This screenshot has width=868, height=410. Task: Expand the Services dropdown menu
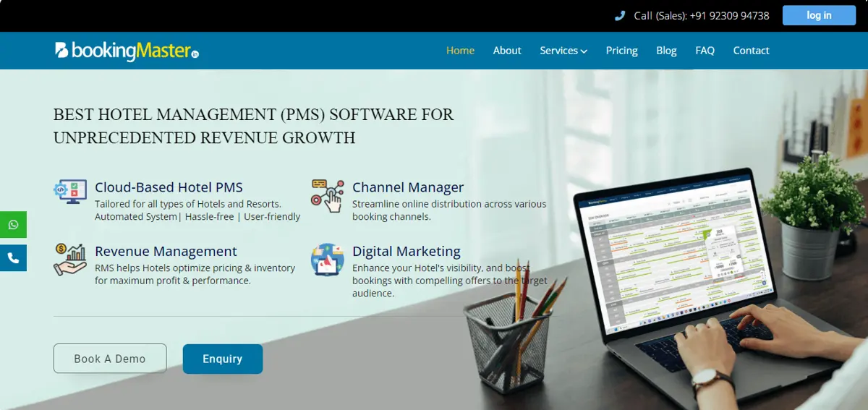(x=563, y=51)
